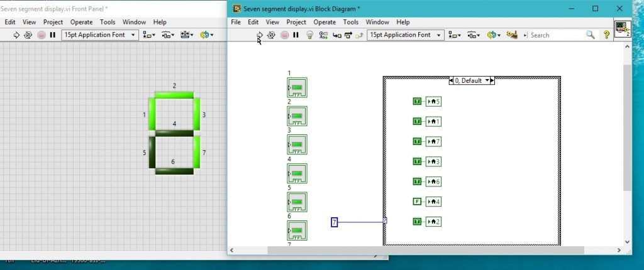Open the Tools menu in the Front Panel
644x270 pixels.
108,22
